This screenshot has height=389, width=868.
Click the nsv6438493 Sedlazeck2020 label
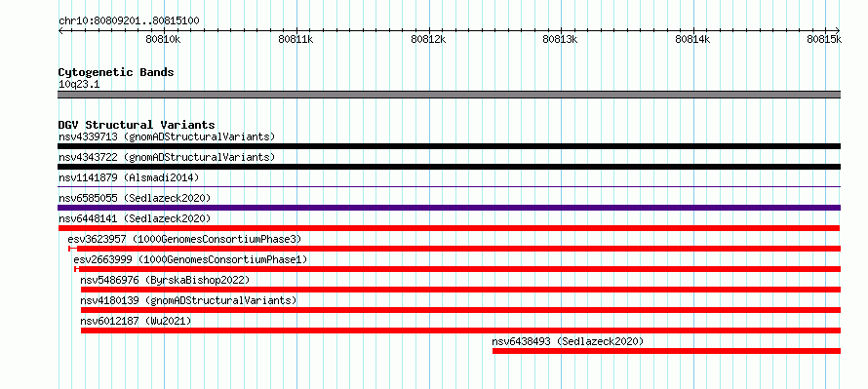coord(568,341)
